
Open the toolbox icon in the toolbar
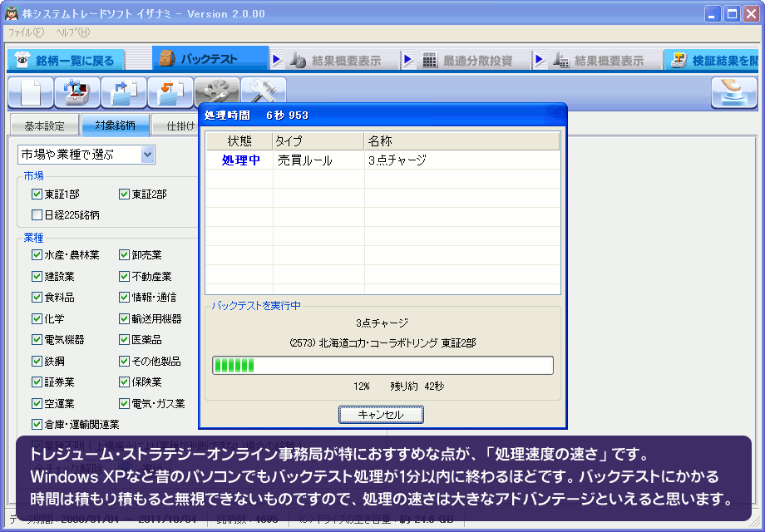77,92
